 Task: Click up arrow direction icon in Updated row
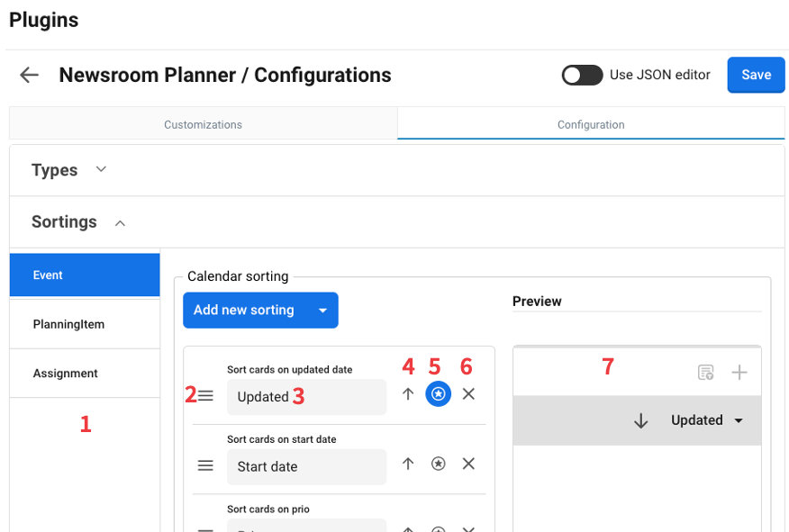coord(408,394)
